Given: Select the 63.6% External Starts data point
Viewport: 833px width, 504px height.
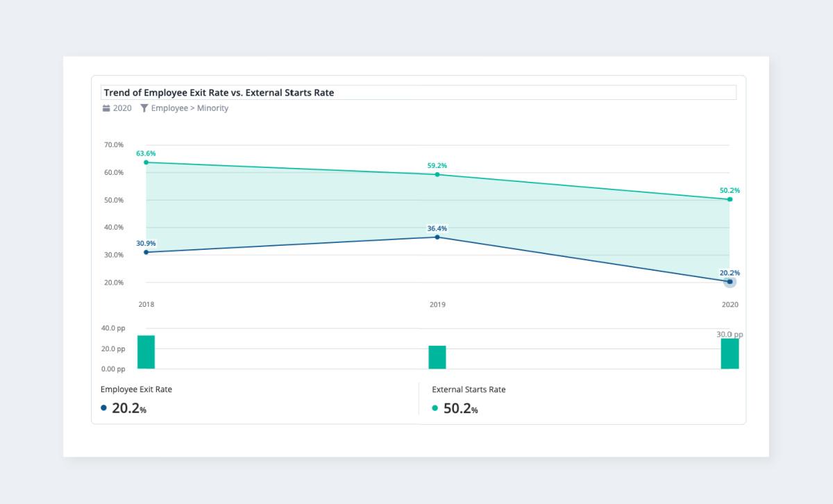Looking at the screenshot, I should click(146, 162).
